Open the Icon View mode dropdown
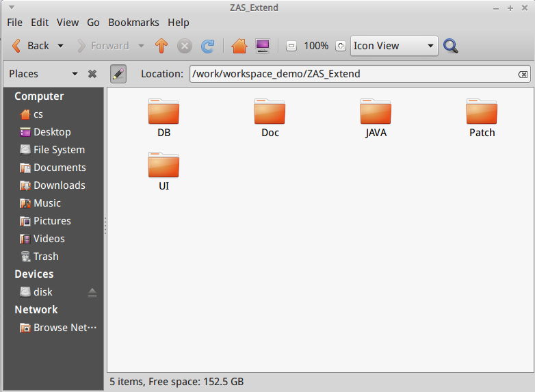The height and width of the screenshot is (392, 535). [x=393, y=46]
